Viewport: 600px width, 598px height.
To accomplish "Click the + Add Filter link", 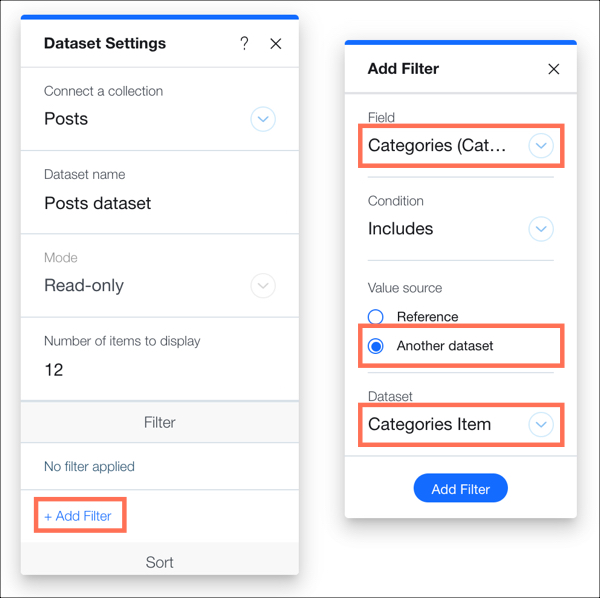I will pos(78,516).
